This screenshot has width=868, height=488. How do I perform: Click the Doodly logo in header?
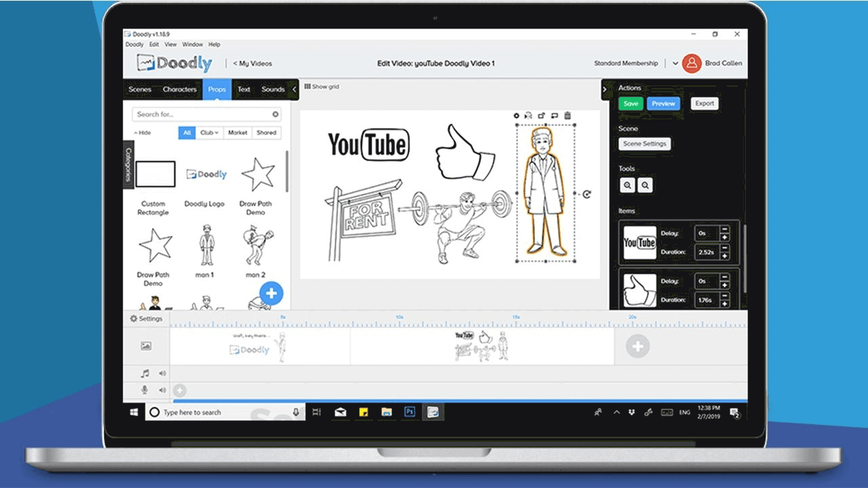click(x=174, y=63)
